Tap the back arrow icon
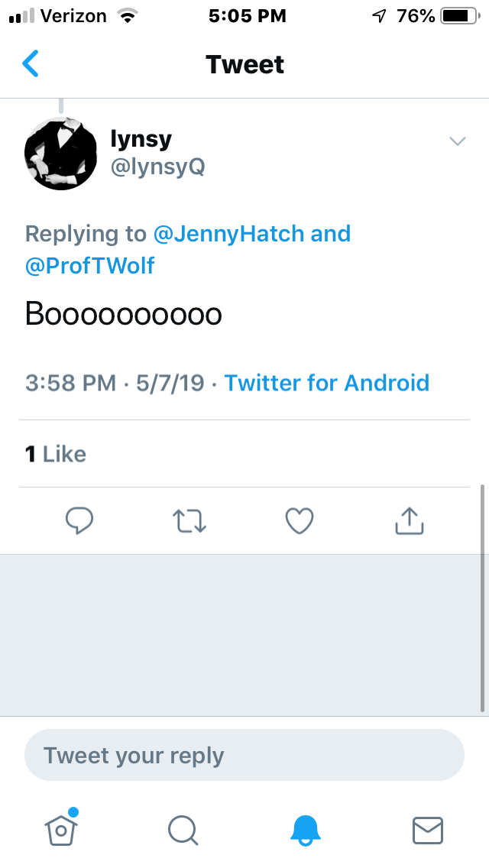The width and height of the screenshot is (489, 868). (x=31, y=64)
